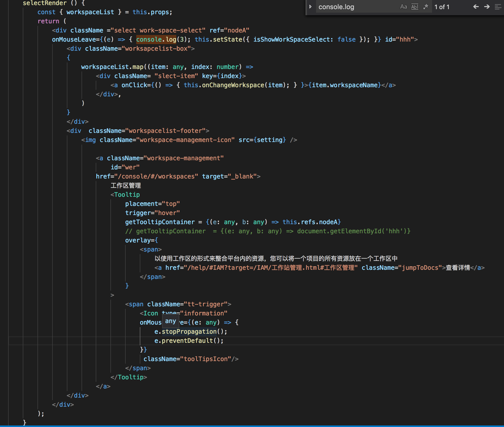Toggle Match Whole Word option

pyautogui.click(x=415, y=7)
